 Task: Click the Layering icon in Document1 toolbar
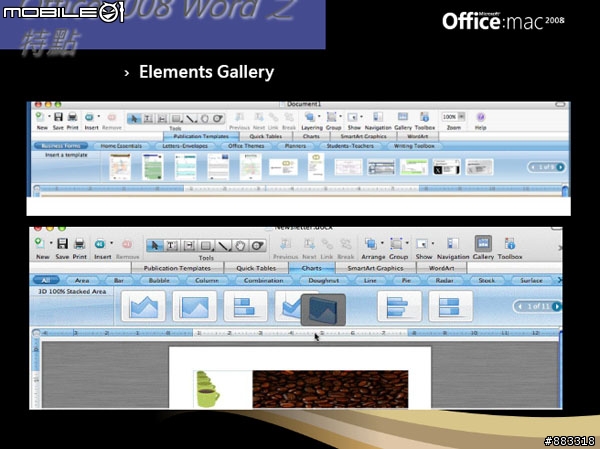pyautogui.click(x=309, y=117)
